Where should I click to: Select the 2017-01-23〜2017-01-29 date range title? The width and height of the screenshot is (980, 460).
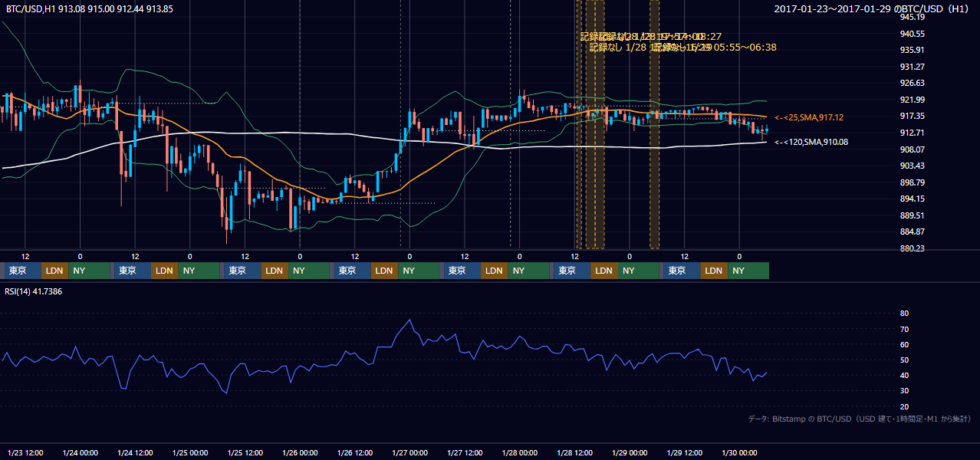(873, 9)
